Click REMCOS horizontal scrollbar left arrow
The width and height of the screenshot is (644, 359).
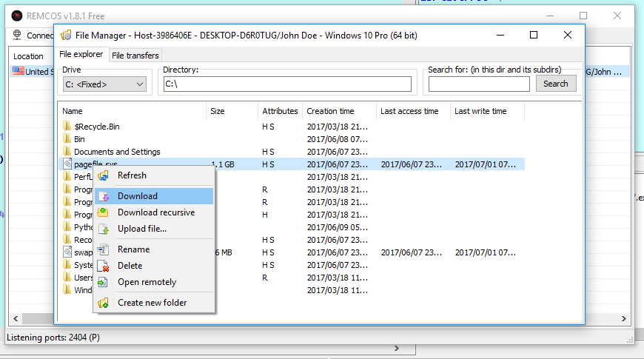tap(16, 318)
